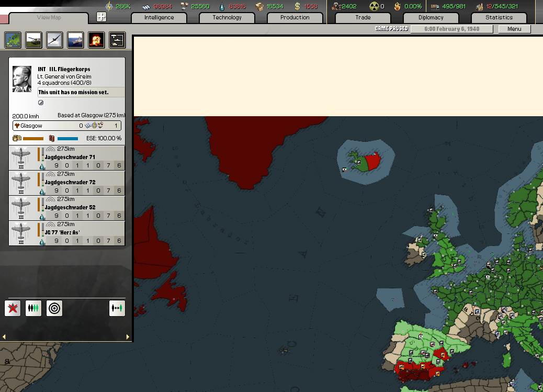543x392 pixels.
Task: Click Lt. General von Greim's portrait
Action: (22, 79)
